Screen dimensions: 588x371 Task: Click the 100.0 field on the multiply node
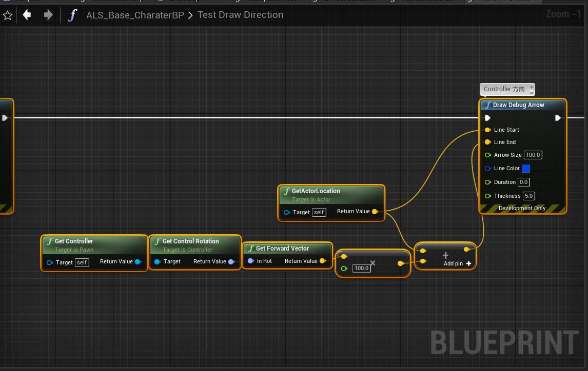[361, 267]
